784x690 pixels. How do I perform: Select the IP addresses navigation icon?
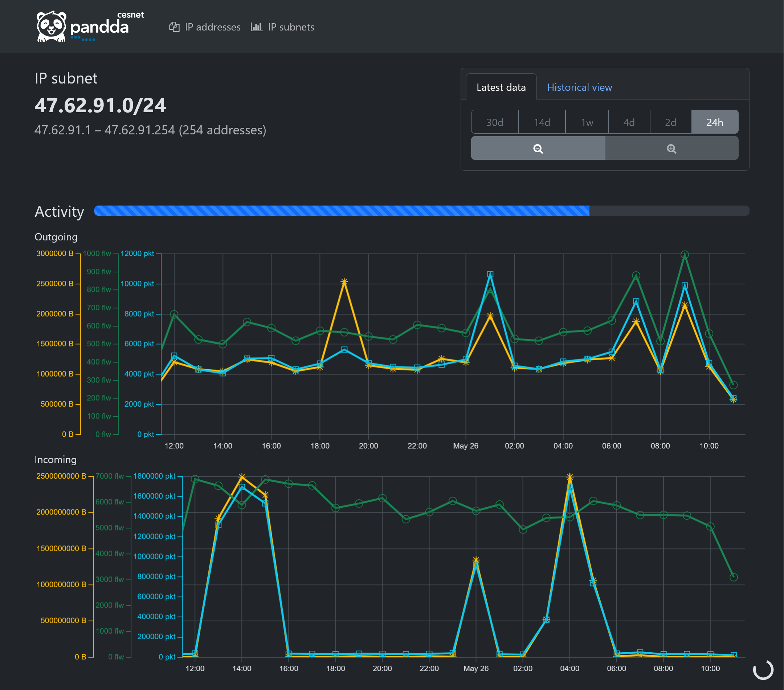click(175, 27)
